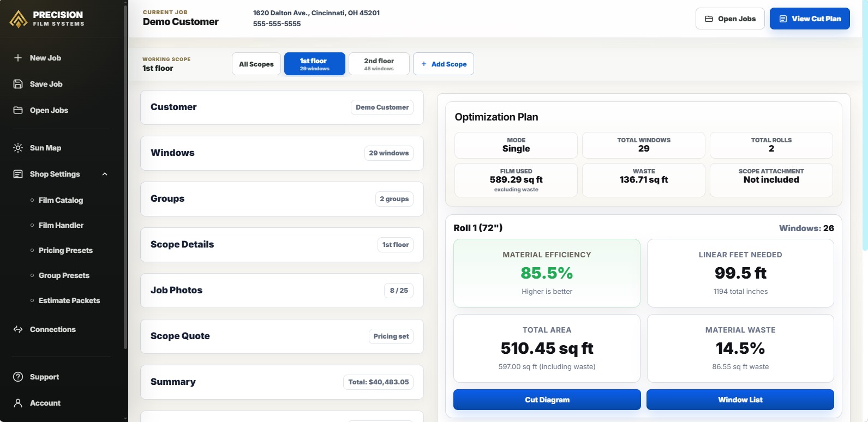The height and width of the screenshot is (422, 868).
Task: Open Estimate Packets in sidebar
Action: 69,300
